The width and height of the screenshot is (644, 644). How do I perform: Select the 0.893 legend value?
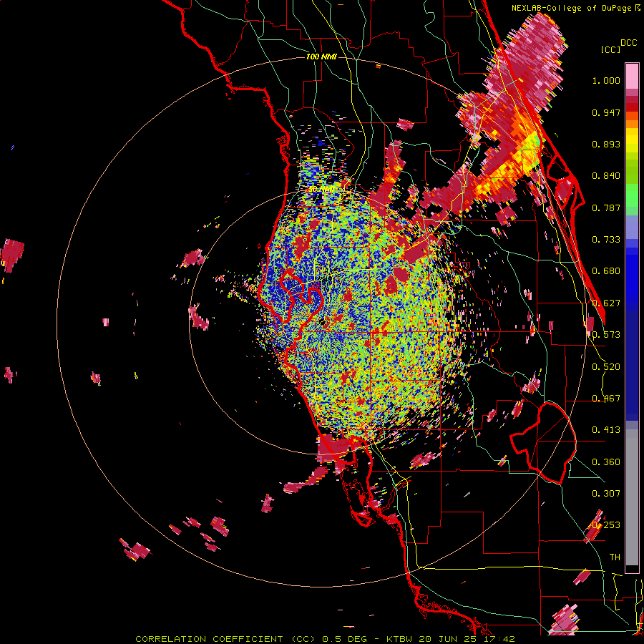pyautogui.click(x=606, y=144)
